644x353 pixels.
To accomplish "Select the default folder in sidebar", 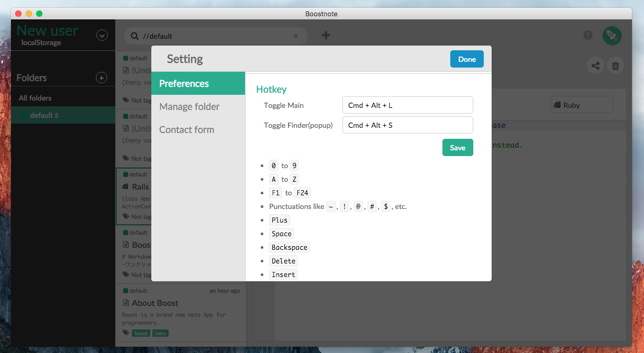I will (63, 115).
